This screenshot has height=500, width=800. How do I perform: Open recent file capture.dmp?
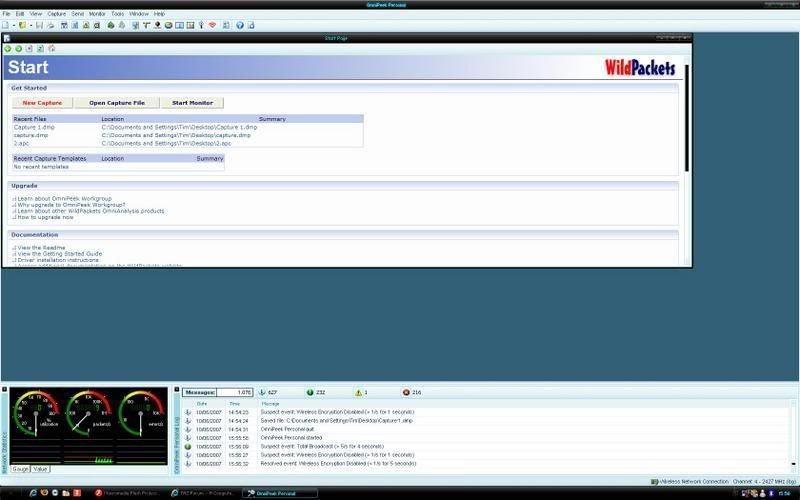31,135
